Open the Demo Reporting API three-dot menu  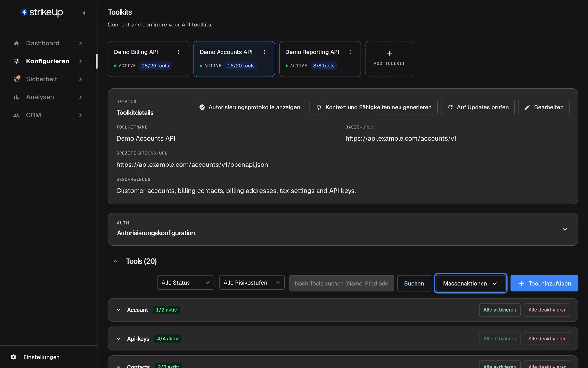pos(350,52)
